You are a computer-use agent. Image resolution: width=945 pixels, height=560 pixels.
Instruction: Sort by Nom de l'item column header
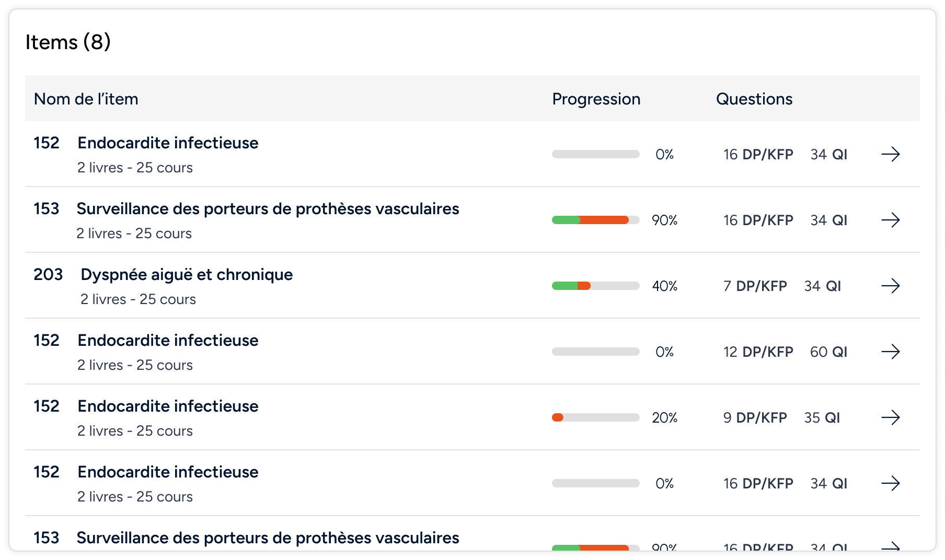(x=86, y=99)
